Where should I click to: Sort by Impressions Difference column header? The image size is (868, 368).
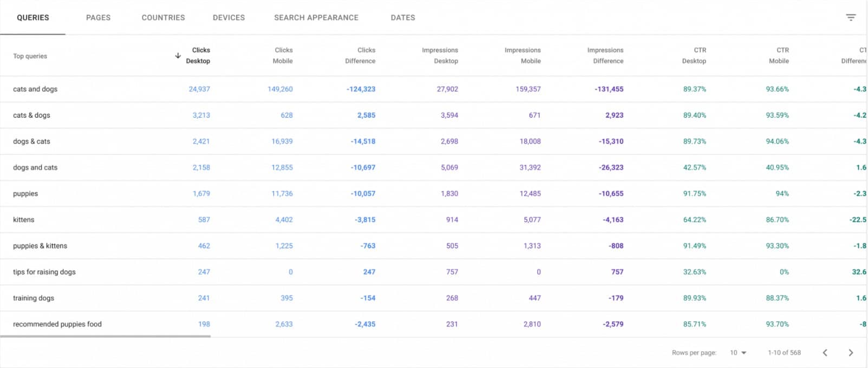coord(606,55)
